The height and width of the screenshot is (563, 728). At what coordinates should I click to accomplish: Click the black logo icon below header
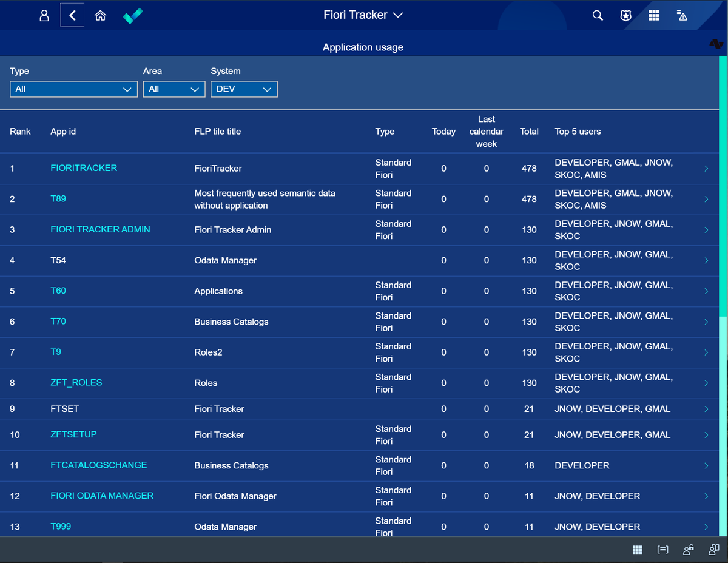coord(716,44)
